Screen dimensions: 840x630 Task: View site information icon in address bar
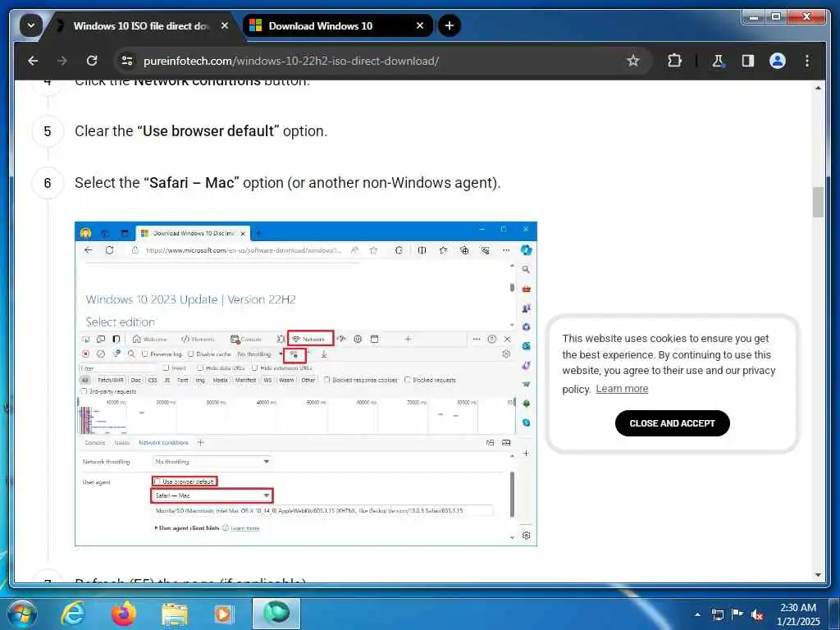point(127,61)
